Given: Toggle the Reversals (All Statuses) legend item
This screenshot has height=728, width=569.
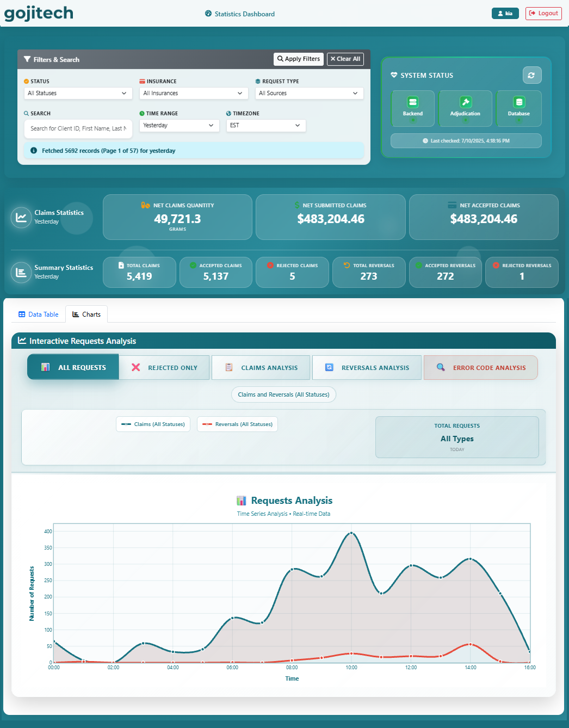Looking at the screenshot, I should click(x=237, y=424).
